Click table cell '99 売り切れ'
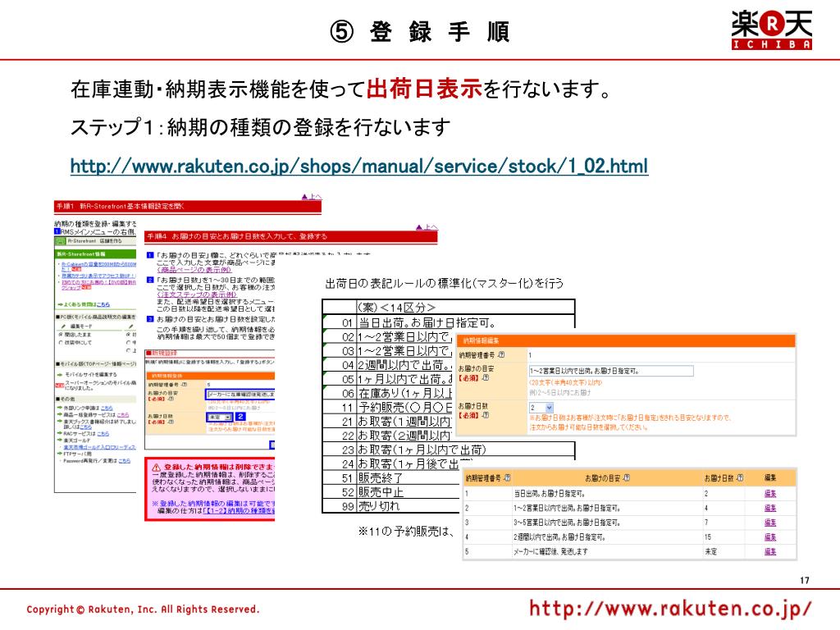Viewport: 840px width, 630px height. (391, 505)
